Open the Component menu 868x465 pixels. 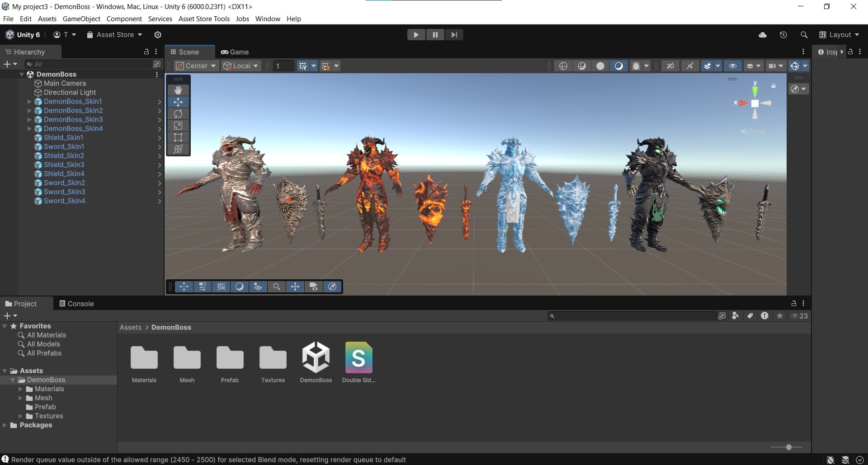click(124, 19)
